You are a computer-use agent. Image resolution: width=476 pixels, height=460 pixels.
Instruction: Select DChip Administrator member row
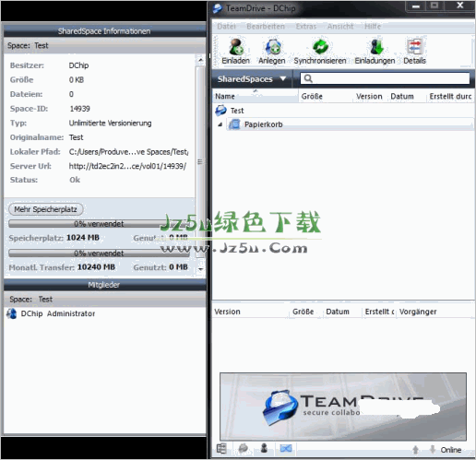coord(105,313)
